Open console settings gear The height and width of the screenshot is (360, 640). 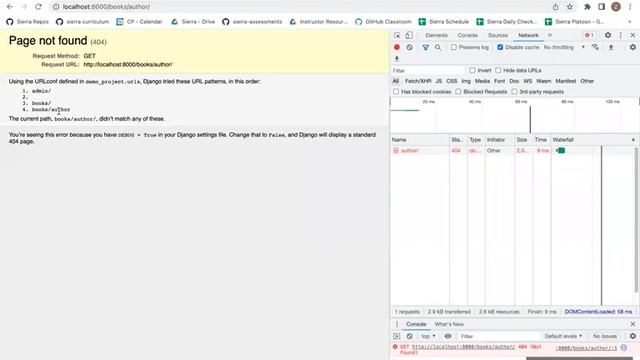coord(633,336)
